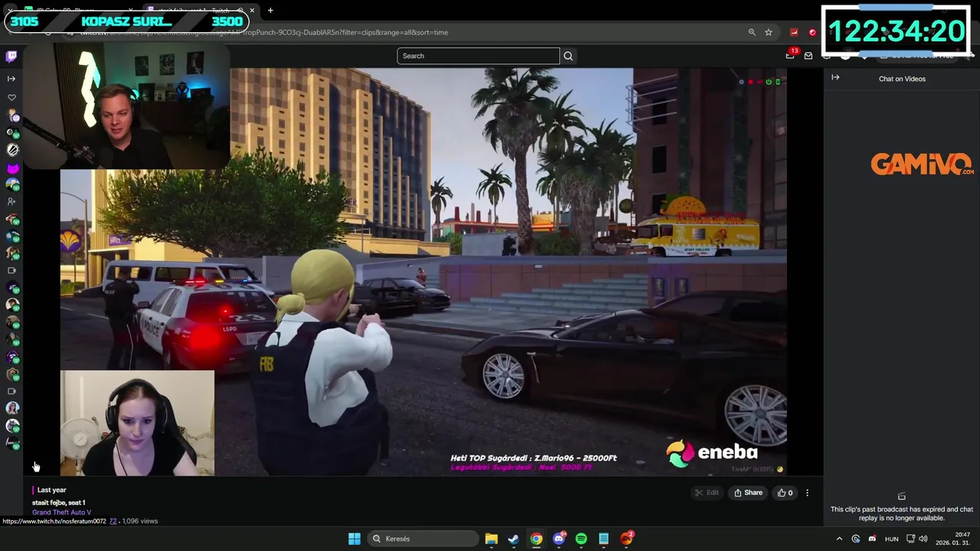Click the red circular extension icon
Screen dimensions: 980x551
coord(812,32)
